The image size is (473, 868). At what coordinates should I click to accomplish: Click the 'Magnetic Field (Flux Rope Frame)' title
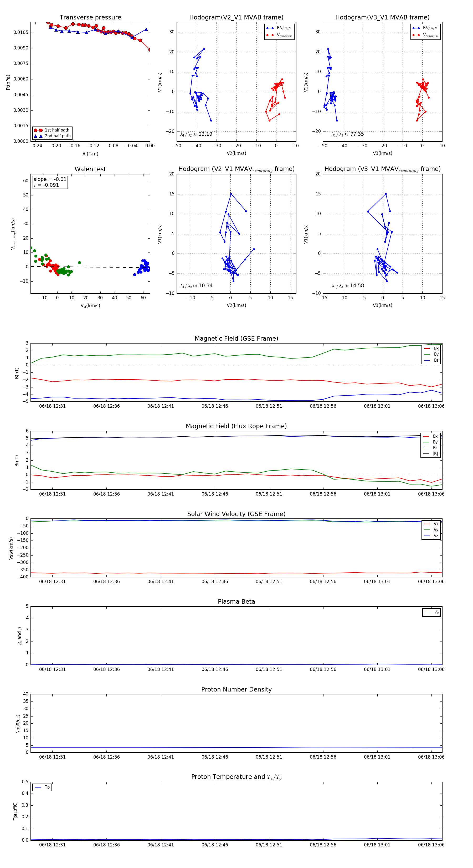(x=236, y=426)
